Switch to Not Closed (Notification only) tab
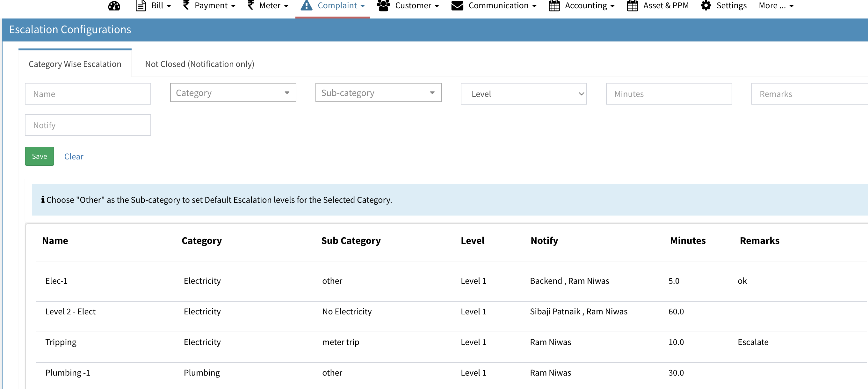The height and width of the screenshot is (389, 868). [x=199, y=64]
